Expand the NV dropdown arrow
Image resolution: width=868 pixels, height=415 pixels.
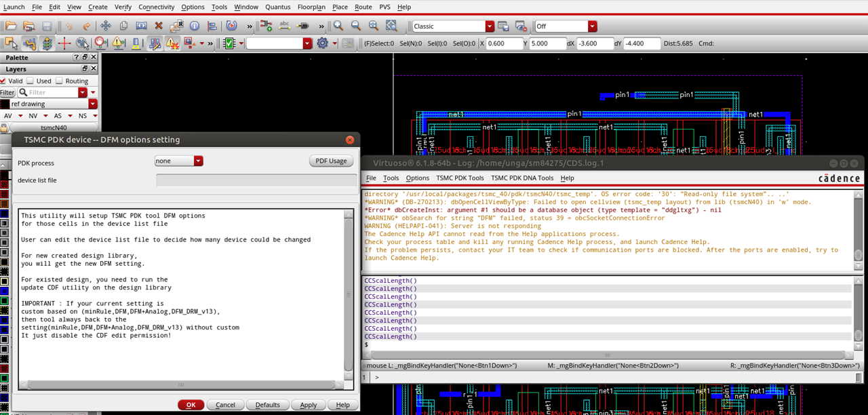[x=44, y=116]
